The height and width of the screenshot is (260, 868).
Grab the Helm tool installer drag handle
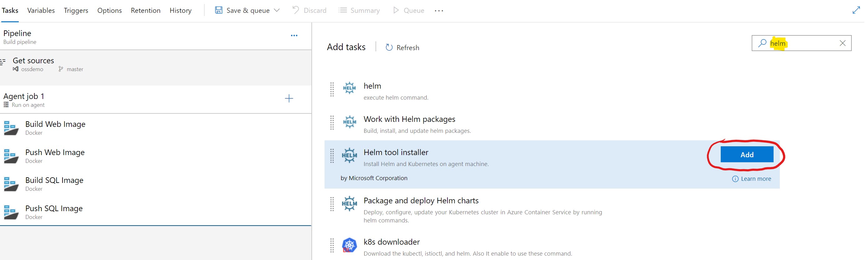click(x=332, y=156)
